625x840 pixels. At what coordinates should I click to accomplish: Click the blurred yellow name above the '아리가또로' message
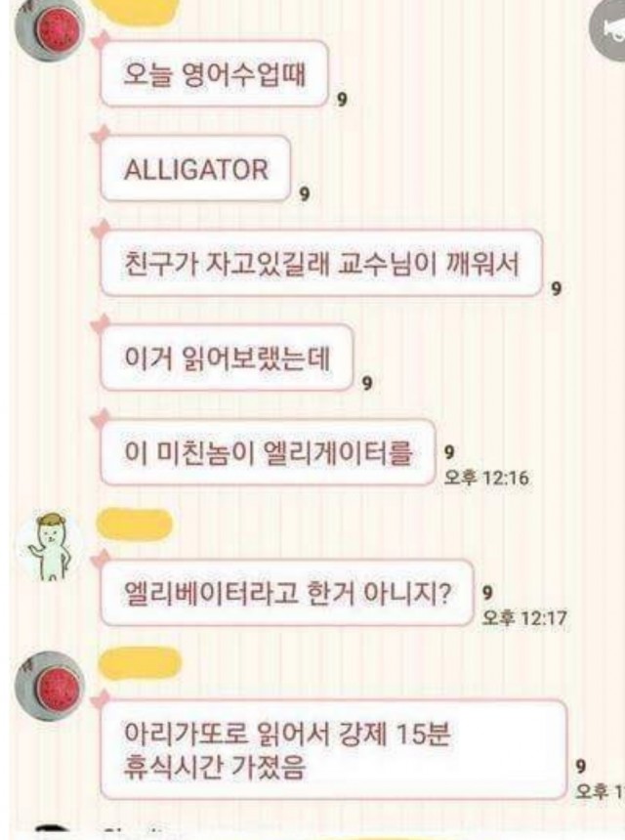tap(141, 663)
